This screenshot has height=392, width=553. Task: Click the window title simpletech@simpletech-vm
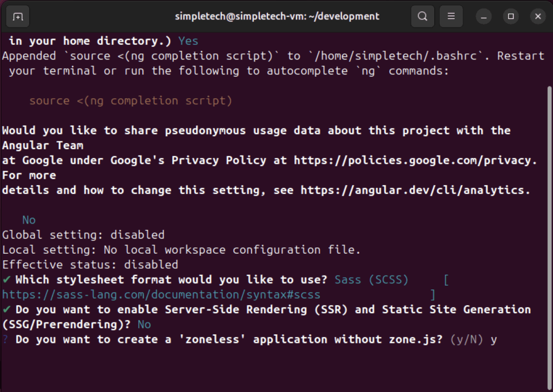coord(276,17)
